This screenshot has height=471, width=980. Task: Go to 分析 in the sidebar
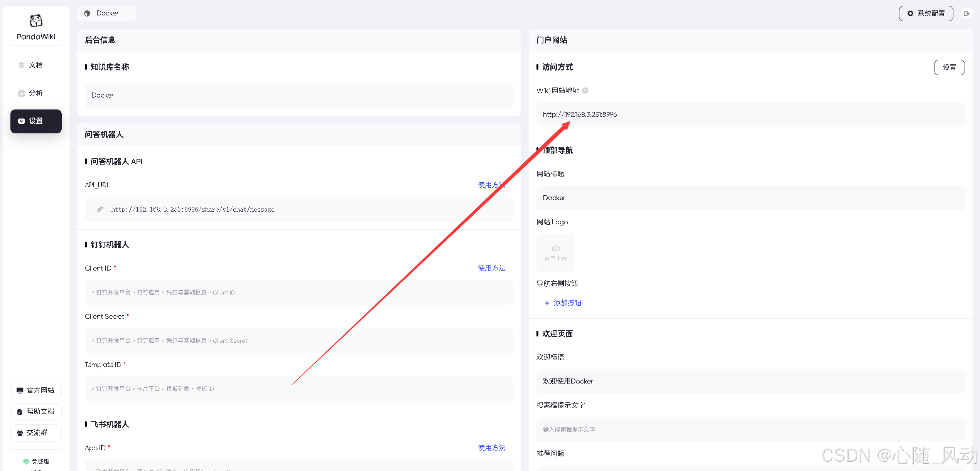click(36, 93)
